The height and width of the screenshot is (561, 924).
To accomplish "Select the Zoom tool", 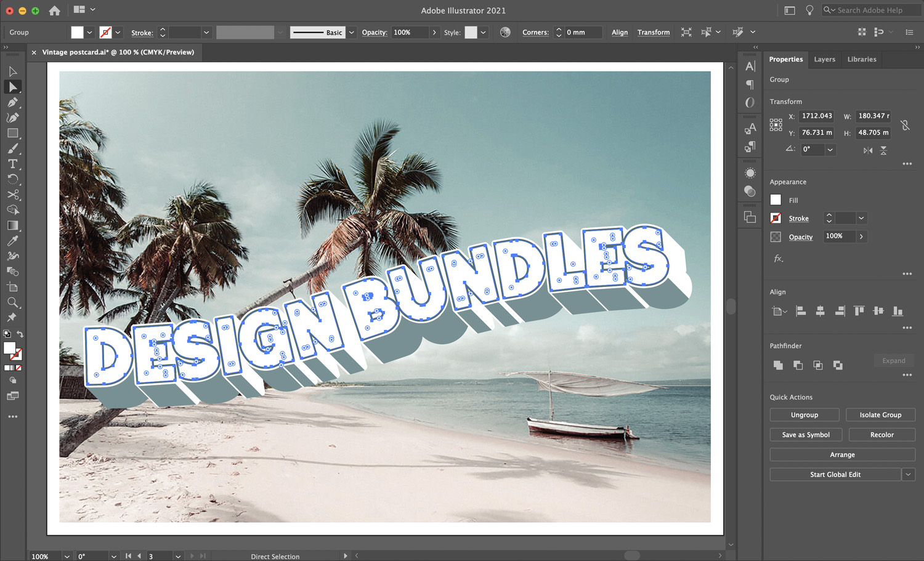I will click(x=12, y=302).
